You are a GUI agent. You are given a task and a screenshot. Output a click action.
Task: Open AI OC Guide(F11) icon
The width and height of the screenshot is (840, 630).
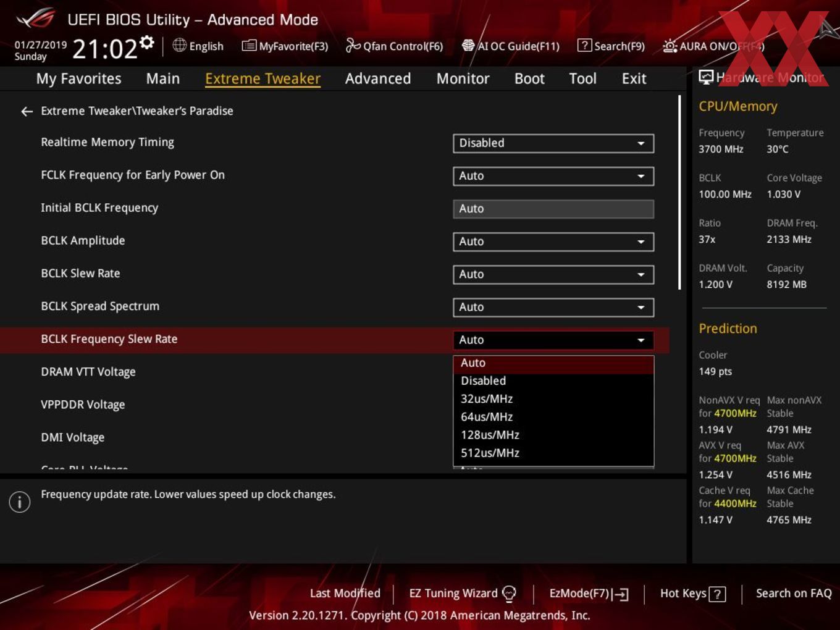(468, 46)
